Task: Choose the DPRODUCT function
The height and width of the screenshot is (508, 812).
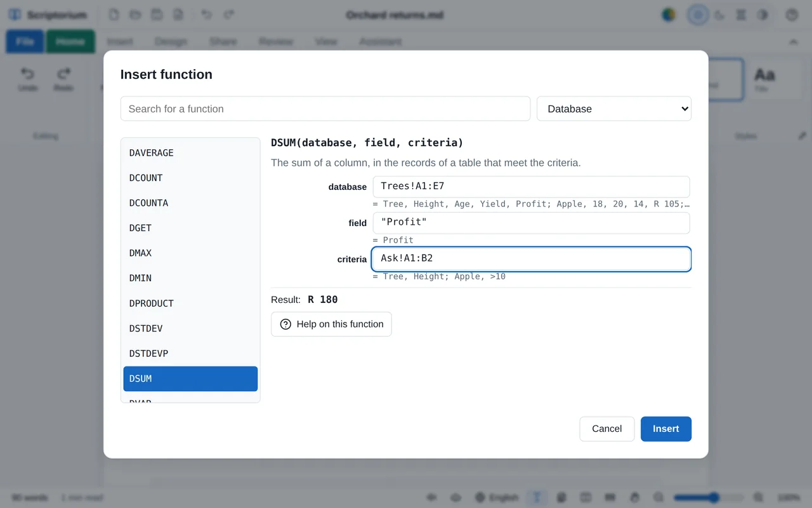Action: tap(190, 304)
